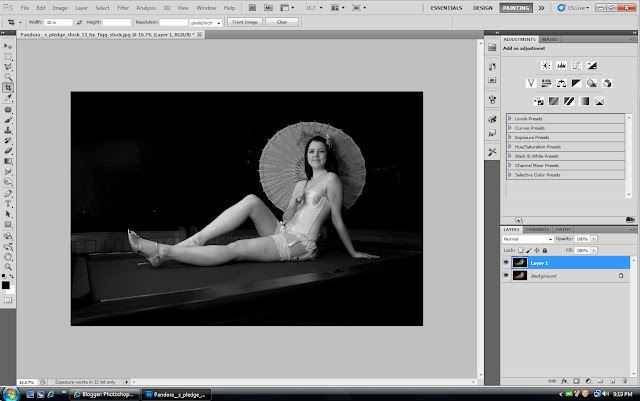
Task: Click the Brightness/Contrast adjustment icon
Action: coord(547,65)
